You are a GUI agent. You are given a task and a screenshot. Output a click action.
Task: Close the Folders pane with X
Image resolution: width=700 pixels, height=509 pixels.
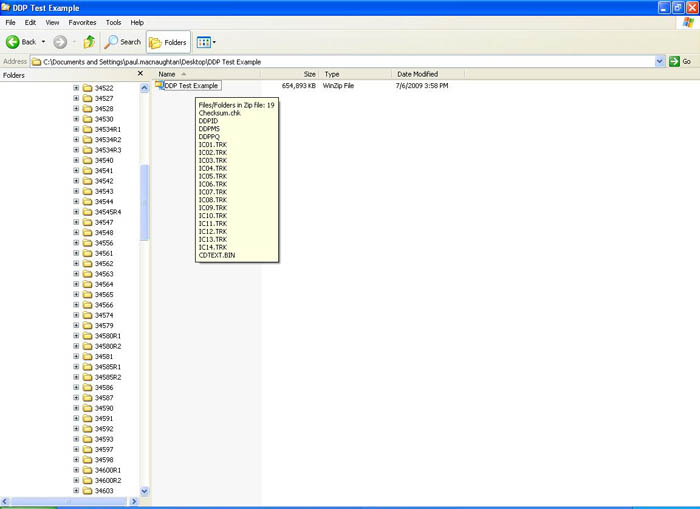click(140, 74)
